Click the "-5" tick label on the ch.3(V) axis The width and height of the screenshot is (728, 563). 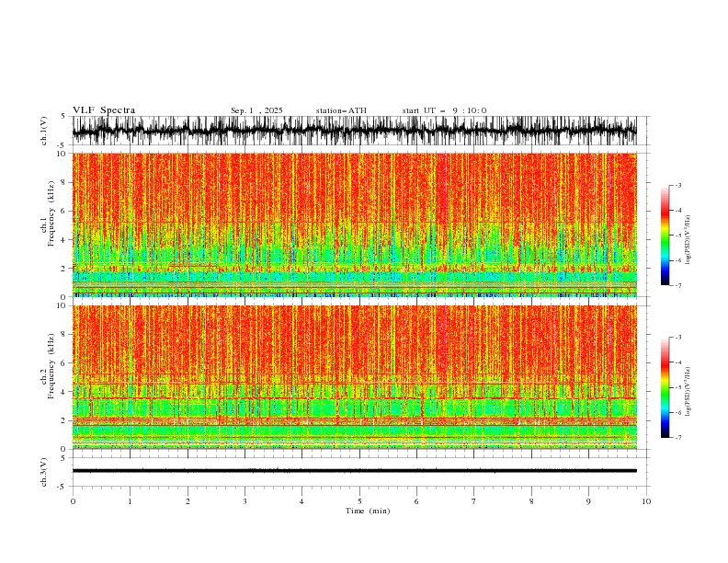tap(63, 487)
